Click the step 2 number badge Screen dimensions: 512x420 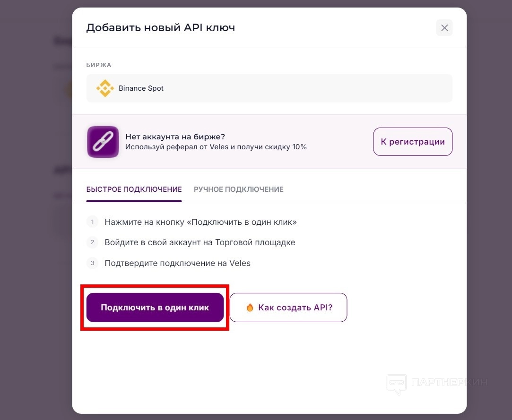(93, 242)
